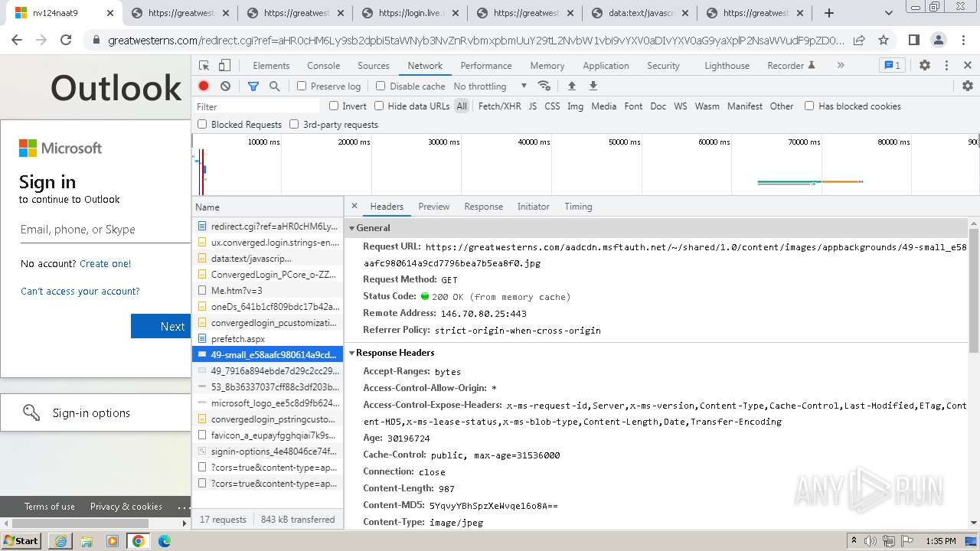Switch to the Elements panel
980x551 pixels.
coord(271,66)
